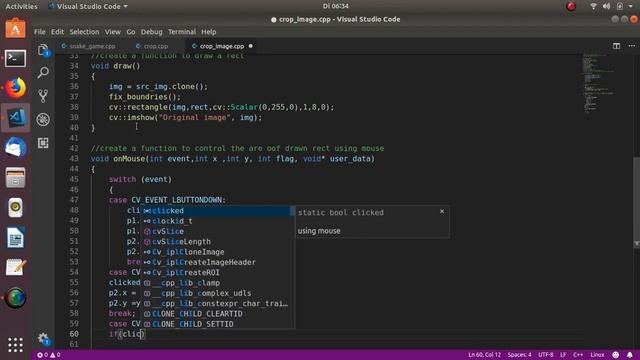The image size is (640, 360).
Task: Choose the 'Cv_iplCreateROI' suggestion
Action: tap(217, 273)
